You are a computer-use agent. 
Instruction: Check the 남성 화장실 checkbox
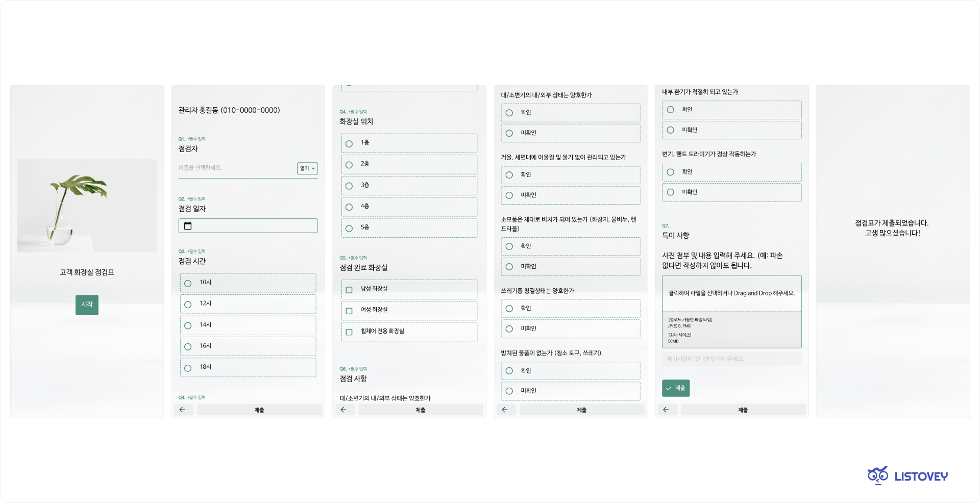pos(349,290)
